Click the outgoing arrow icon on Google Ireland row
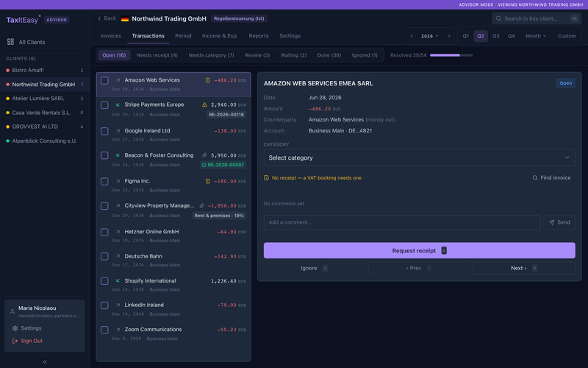The image size is (588, 368). [118, 131]
